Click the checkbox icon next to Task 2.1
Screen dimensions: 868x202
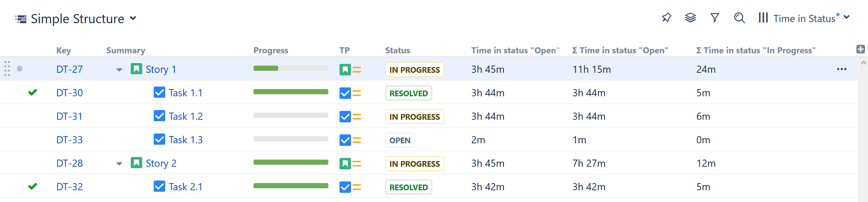159,186
